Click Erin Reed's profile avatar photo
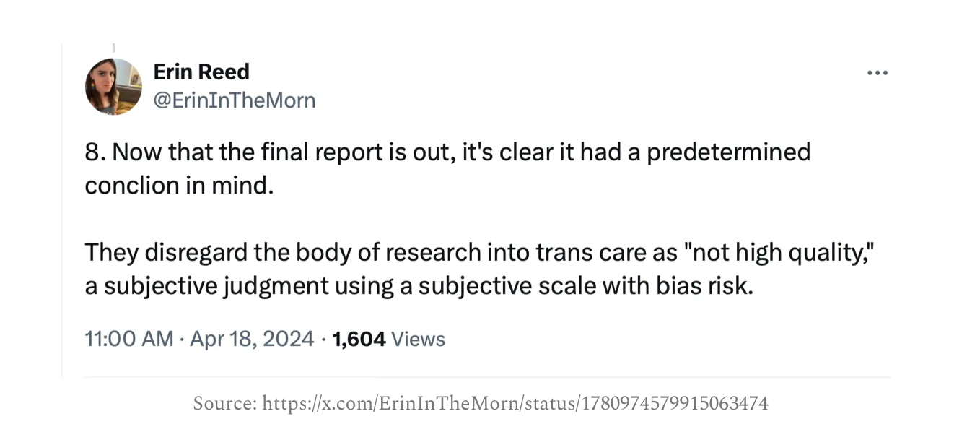Image resolution: width=980 pixels, height=432 pixels. [x=113, y=86]
